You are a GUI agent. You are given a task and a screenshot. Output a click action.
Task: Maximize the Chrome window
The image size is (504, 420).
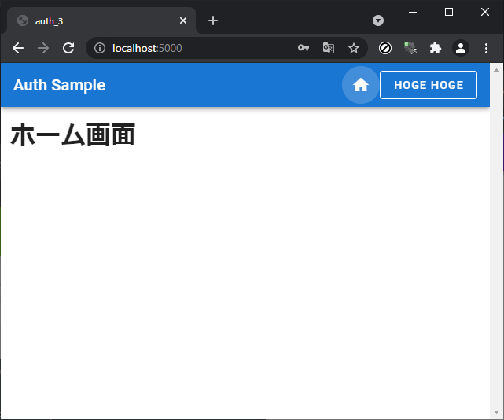click(x=449, y=12)
